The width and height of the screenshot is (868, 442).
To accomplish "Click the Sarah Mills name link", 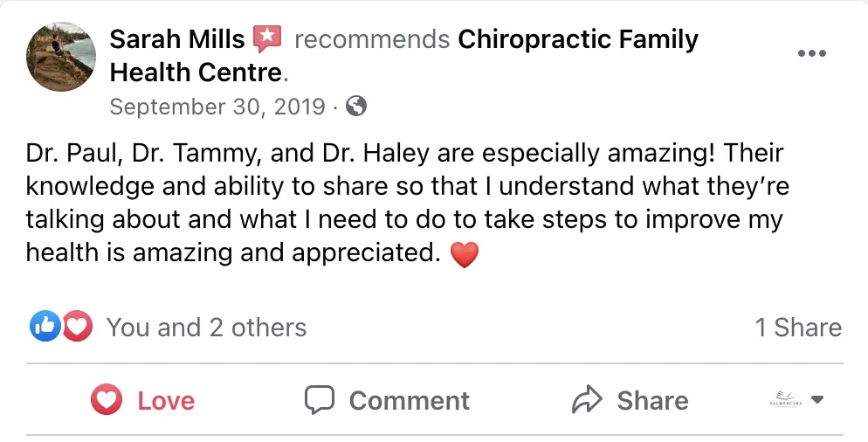I will 177,39.
